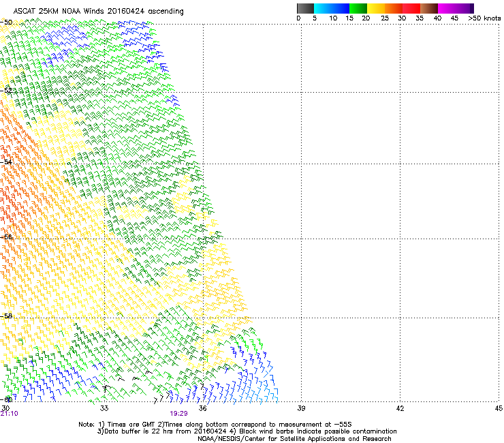Screen dimensions: 504x443
Task: Click the 42 longitude axis label
Action: (400, 408)
